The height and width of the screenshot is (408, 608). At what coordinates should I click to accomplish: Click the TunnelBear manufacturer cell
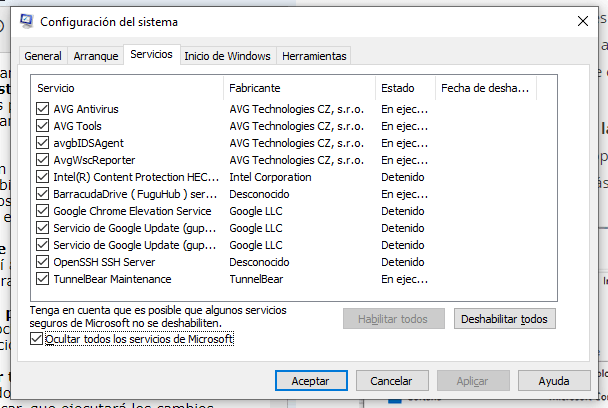[256, 279]
